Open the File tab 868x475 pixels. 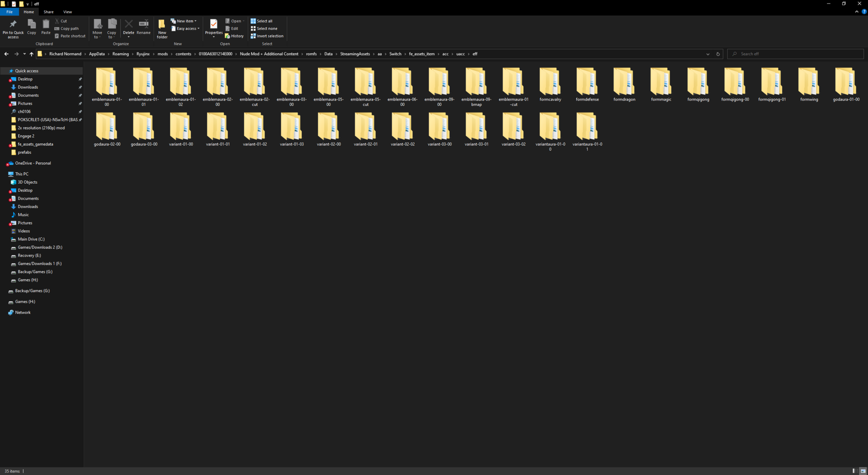coord(9,12)
